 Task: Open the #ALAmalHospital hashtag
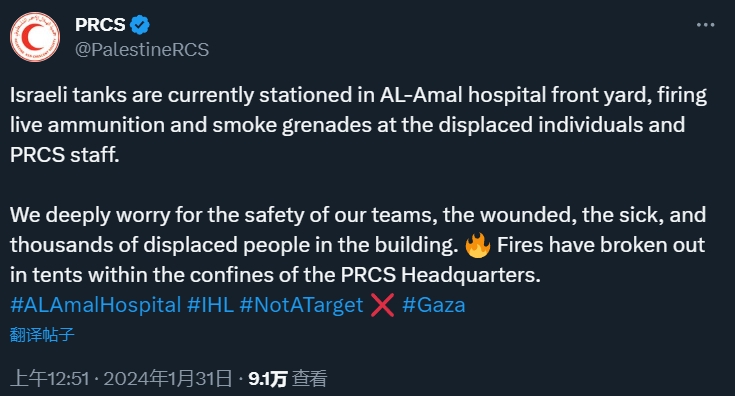tap(96, 305)
